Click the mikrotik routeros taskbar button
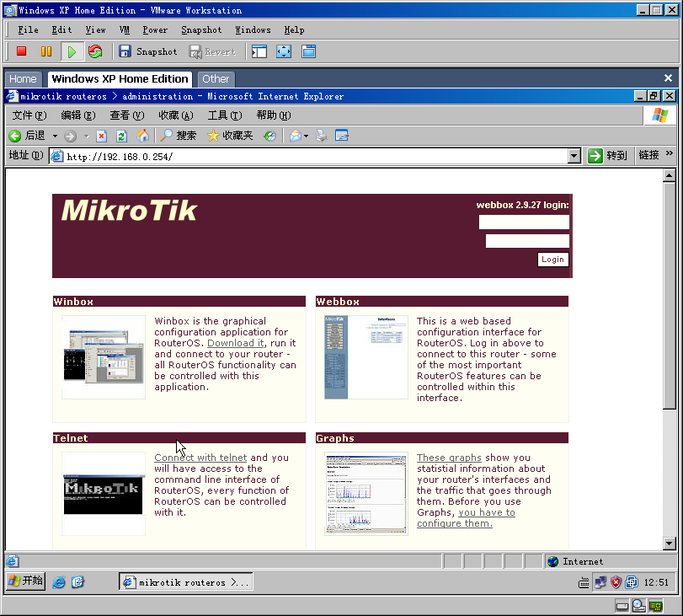This screenshot has height=616, width=683. click(x=185, y=582)
